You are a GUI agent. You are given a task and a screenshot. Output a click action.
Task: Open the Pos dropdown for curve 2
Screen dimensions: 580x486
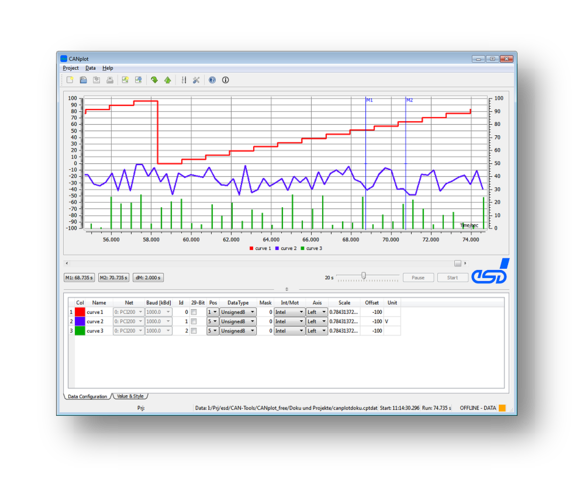tap(213, 321)
